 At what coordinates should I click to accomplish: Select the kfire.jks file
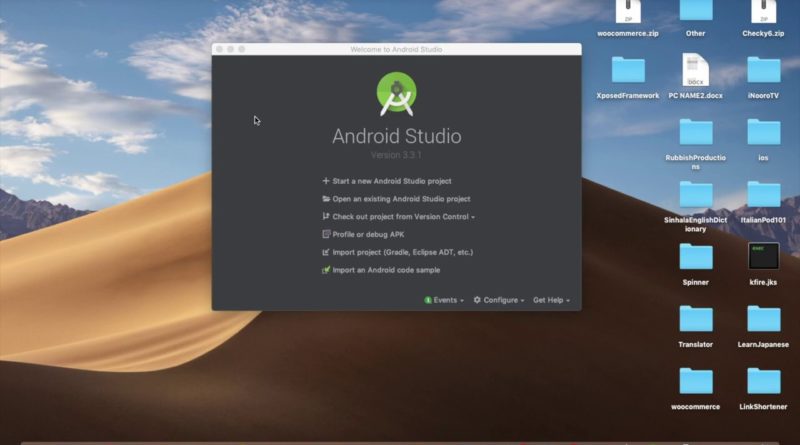[763, 264]
